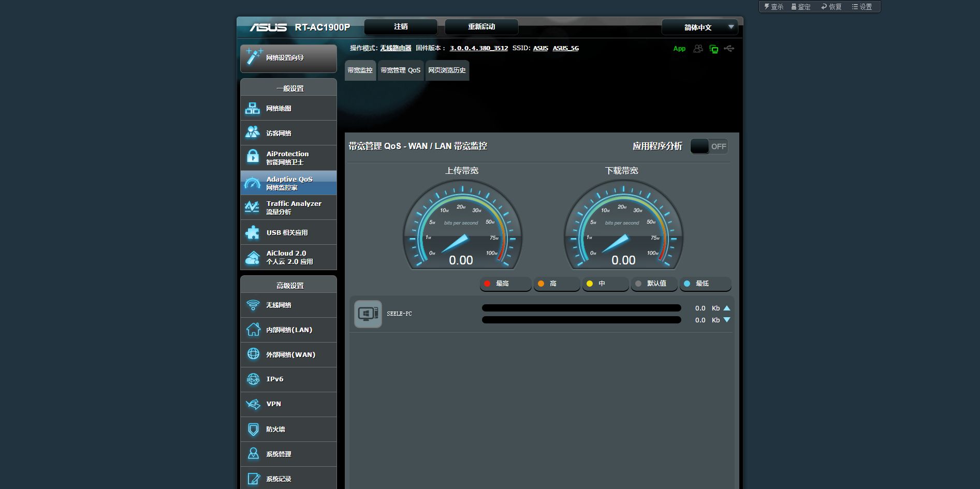Open firmware version 3.0.0.4.380_3512 link
This screenshot has width=980, height=489.
[479, 48]
